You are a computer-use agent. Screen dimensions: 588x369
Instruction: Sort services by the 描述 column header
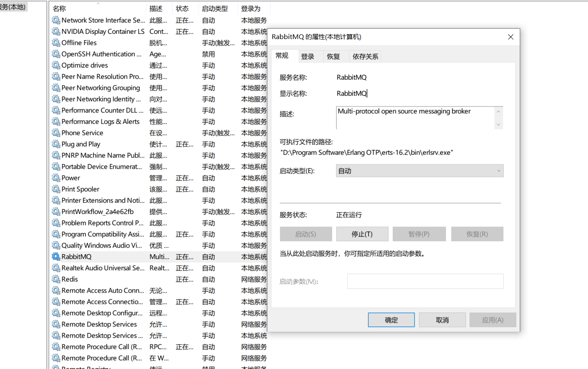tap(160, 9)
